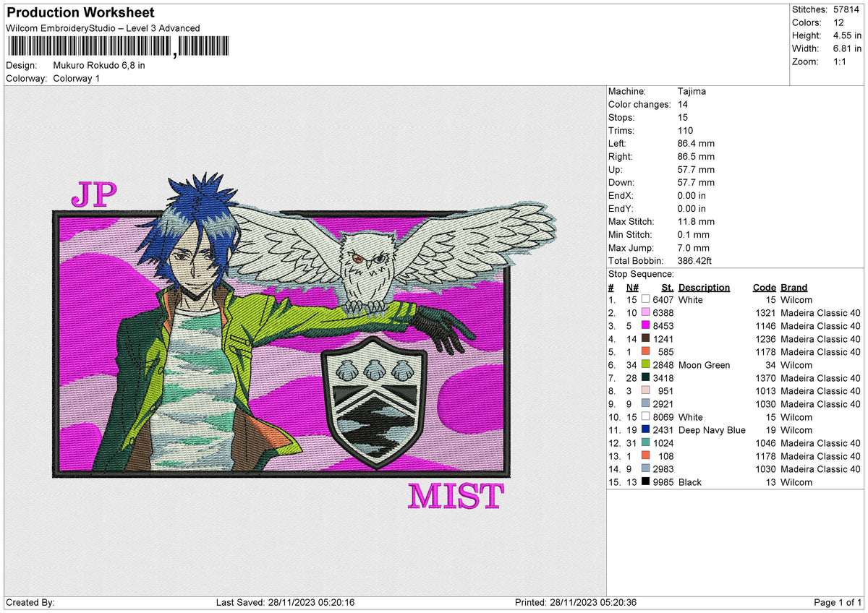This screenshot has width=868, height=613.
Task: Click the EndX label
Action: pos(621,196)
